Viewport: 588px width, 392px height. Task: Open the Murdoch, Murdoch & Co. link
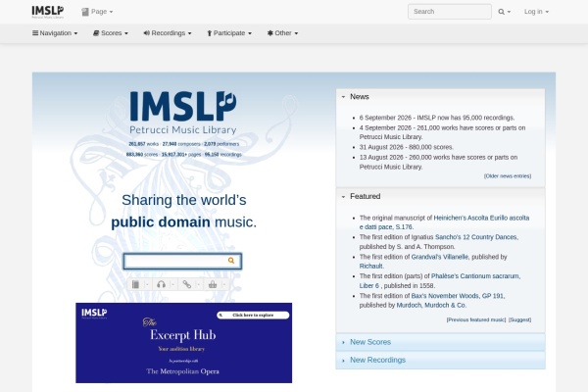tap(431, 306)
